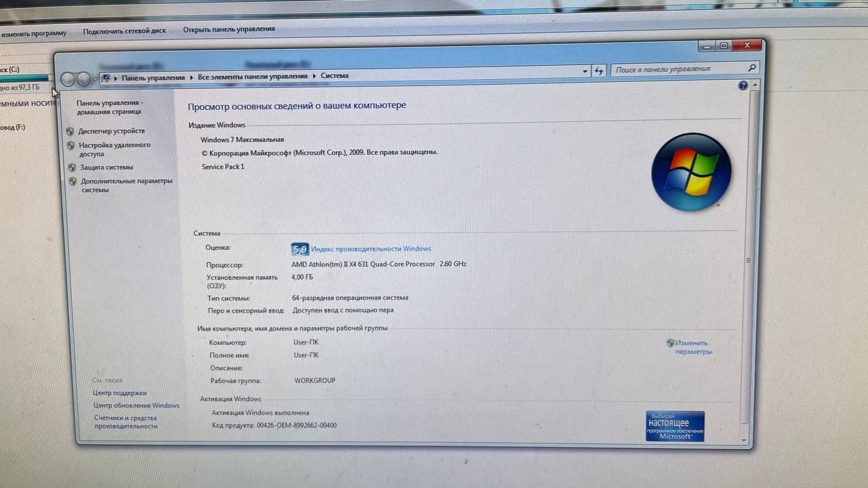
Task: Click the disk C: usage bar in the background window
Action: pyautogui.click(x=24, y=79)
